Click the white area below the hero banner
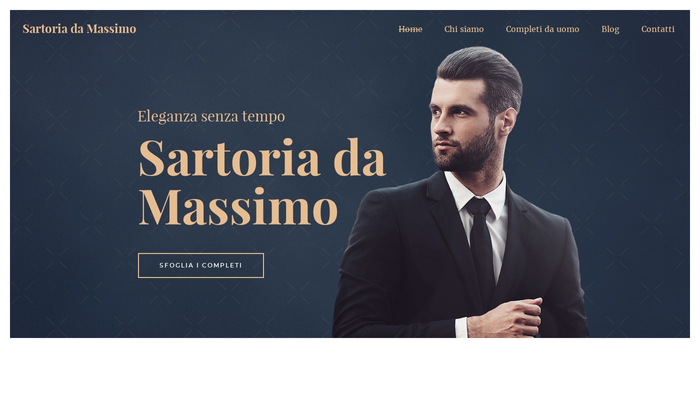The height and width of the screenshot is (400, 700). (x=350, y=369)
